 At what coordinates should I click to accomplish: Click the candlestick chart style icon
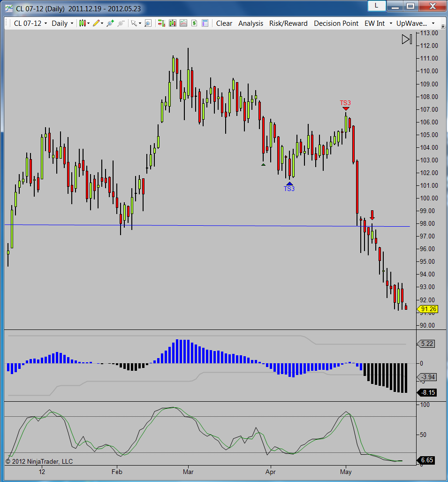83,23
